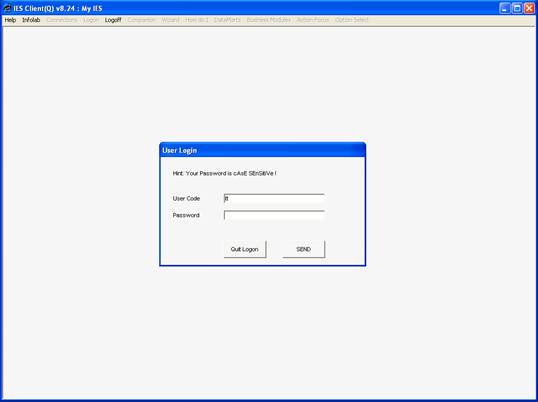This screenshot has width=538, height=402.
Task: Click the disabled How do I menu item
Action: [197, 20]
